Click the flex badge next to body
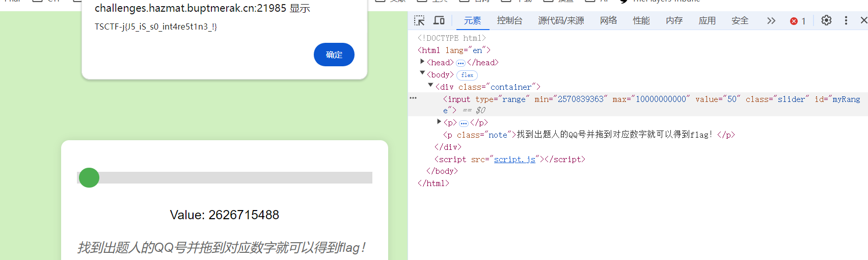 (467, 75)
